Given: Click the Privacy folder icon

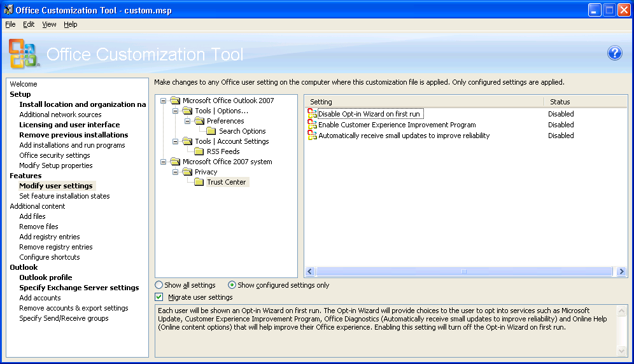Looking at the screenshot, I should (187, 171).
